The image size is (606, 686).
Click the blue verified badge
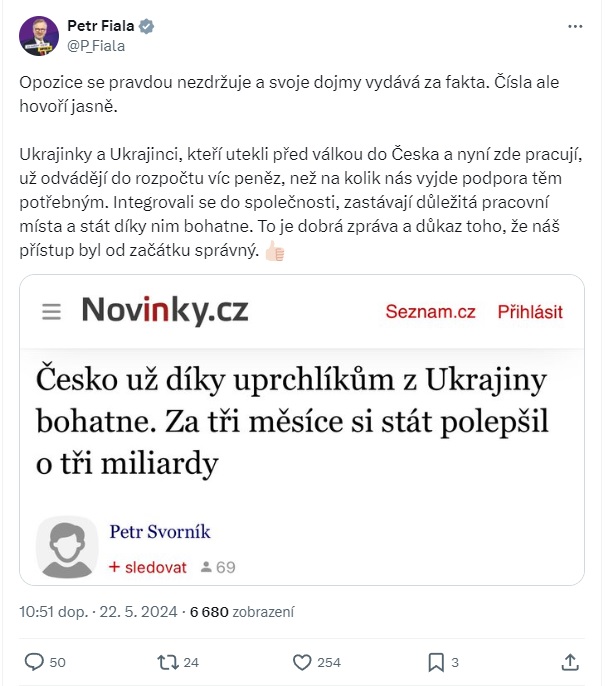point(146,26)
